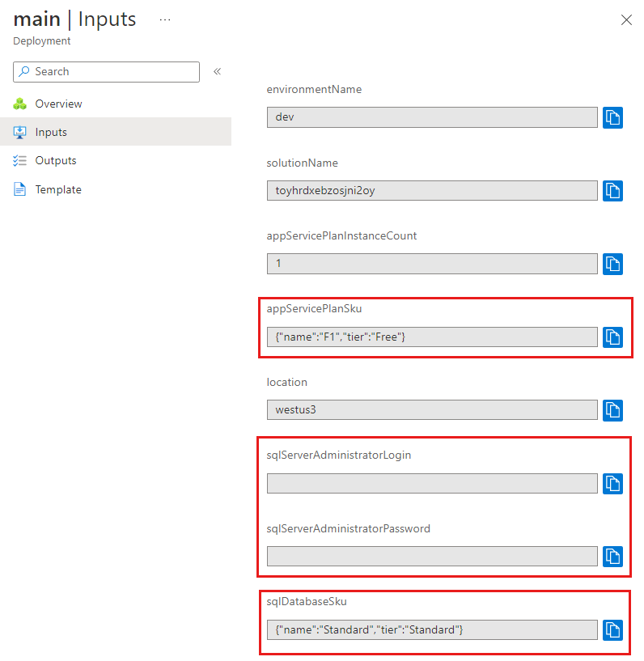Open the ellipsis more options menu
The image size is (644, 661).
point(165,19)
